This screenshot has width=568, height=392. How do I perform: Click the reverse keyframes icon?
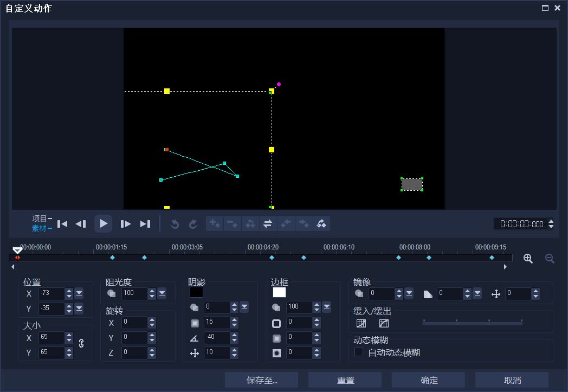[268, 223]
